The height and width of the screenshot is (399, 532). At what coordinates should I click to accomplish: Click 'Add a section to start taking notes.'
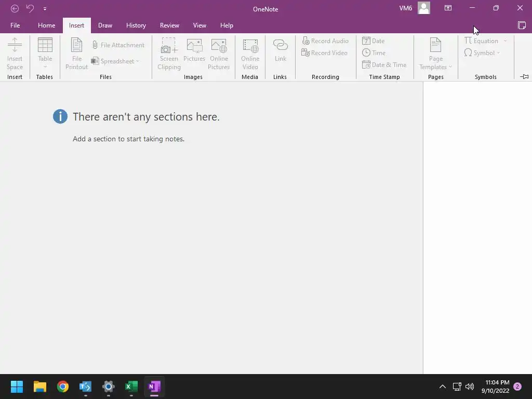coord(129,139)
